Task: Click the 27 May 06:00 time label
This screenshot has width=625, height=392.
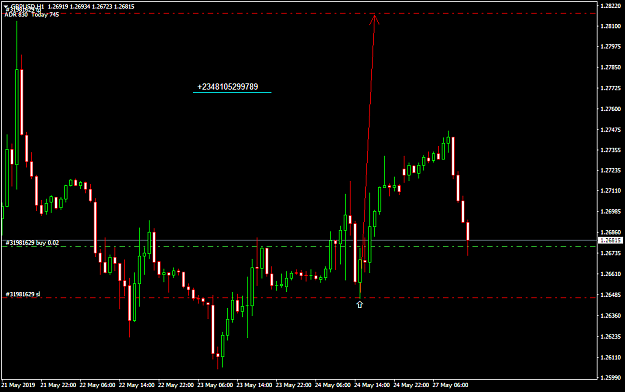Action: 450,385
